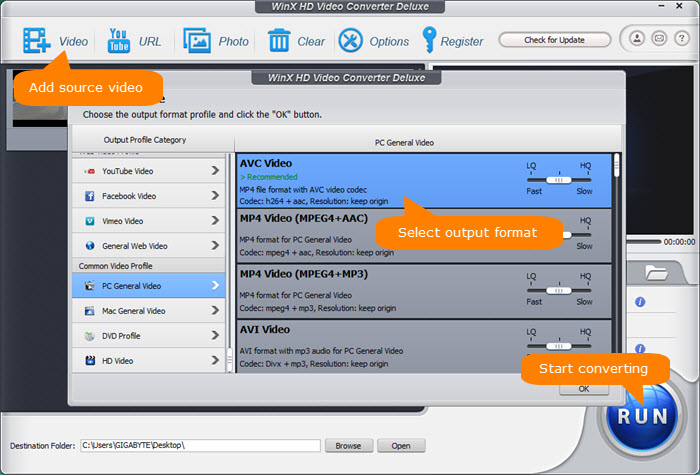Click the YouTube URL icon

click(x=118, y=41)
